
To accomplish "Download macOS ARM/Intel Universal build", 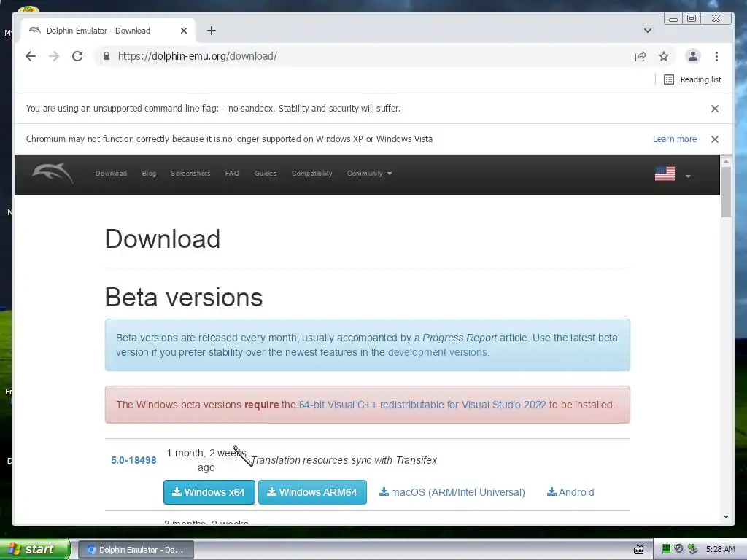I will (452, 492).
